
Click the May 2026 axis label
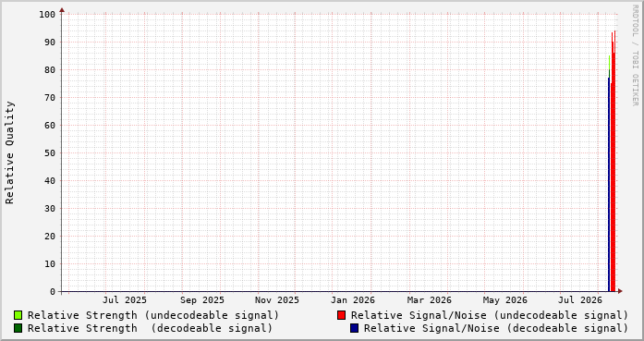click(x=504, y=300)
